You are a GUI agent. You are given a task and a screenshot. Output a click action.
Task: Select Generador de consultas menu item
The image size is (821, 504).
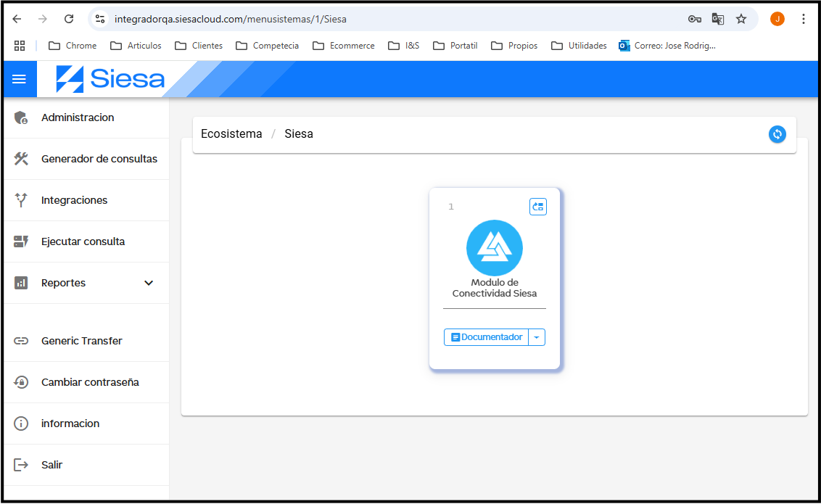tap(99, 159)
